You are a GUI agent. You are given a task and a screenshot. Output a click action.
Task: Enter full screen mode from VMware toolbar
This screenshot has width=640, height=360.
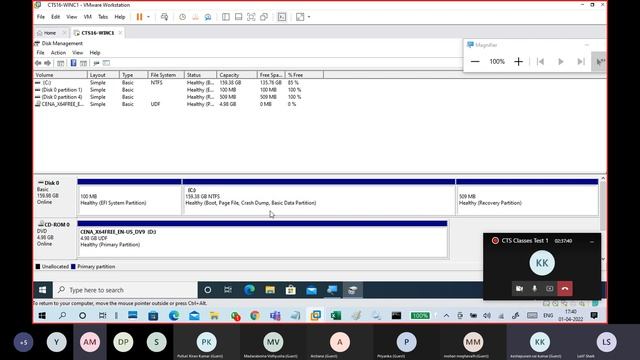251,17
